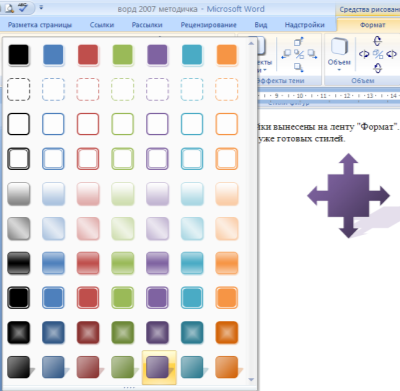Pick teal gradient with shadow style
The width and height of the screenshot is (400, 391).
coord(193,367)
